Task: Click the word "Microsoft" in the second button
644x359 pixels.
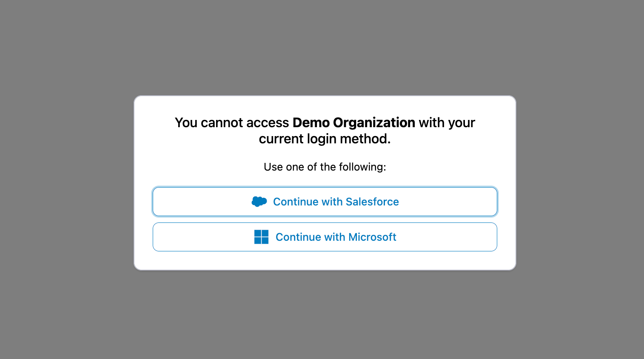Action: coord(372,237)
